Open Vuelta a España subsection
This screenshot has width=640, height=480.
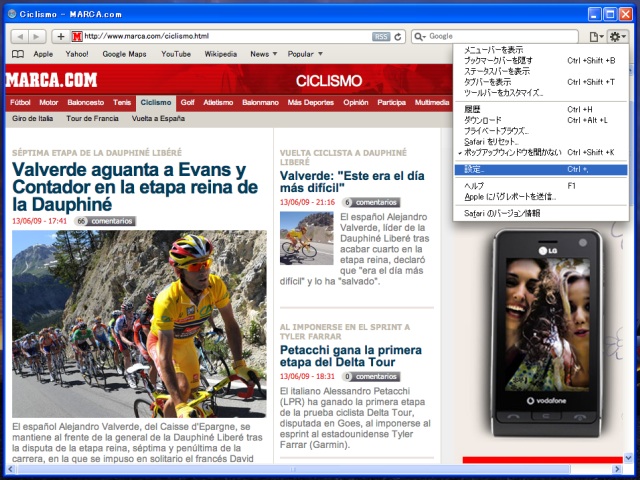pos(158,118)
